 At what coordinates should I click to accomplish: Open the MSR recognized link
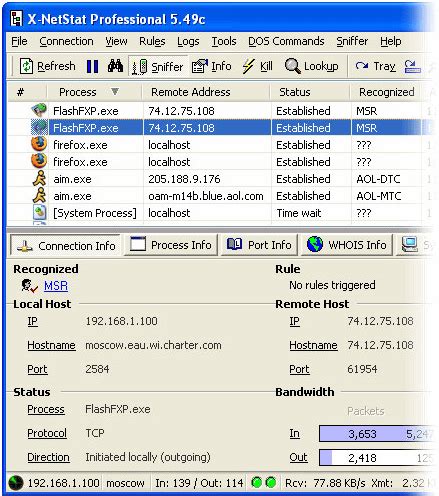pyautogui.click(x=56, y=286)
